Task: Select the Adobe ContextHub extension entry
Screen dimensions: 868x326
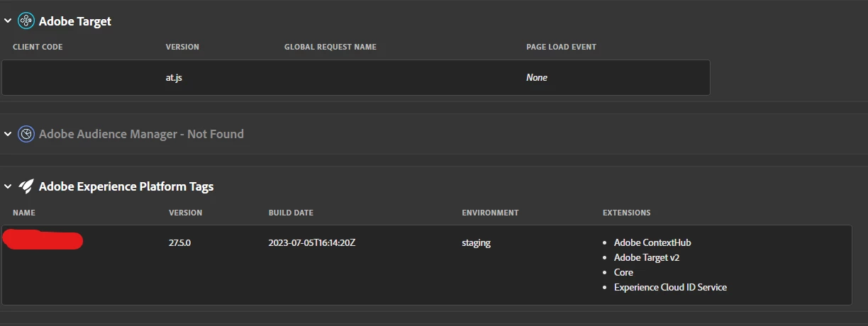Action: 652,242
